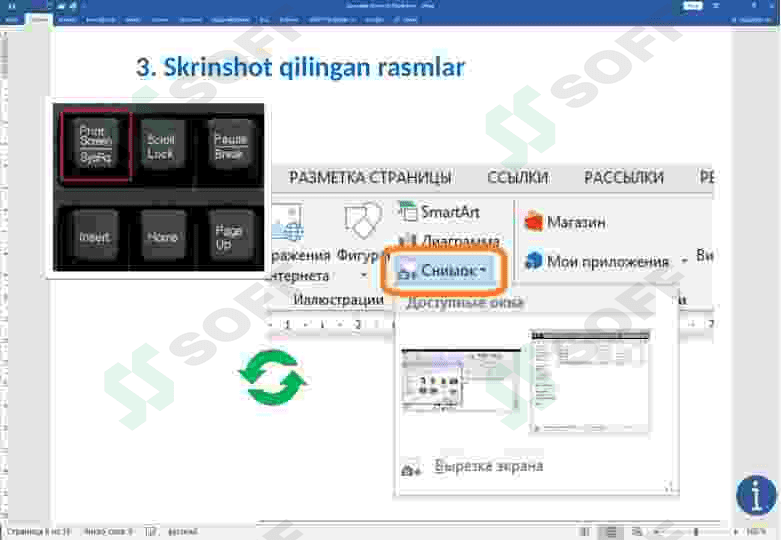Click the blue info circle button
This screenshot has width=781, height=540.
pos(756,495)
